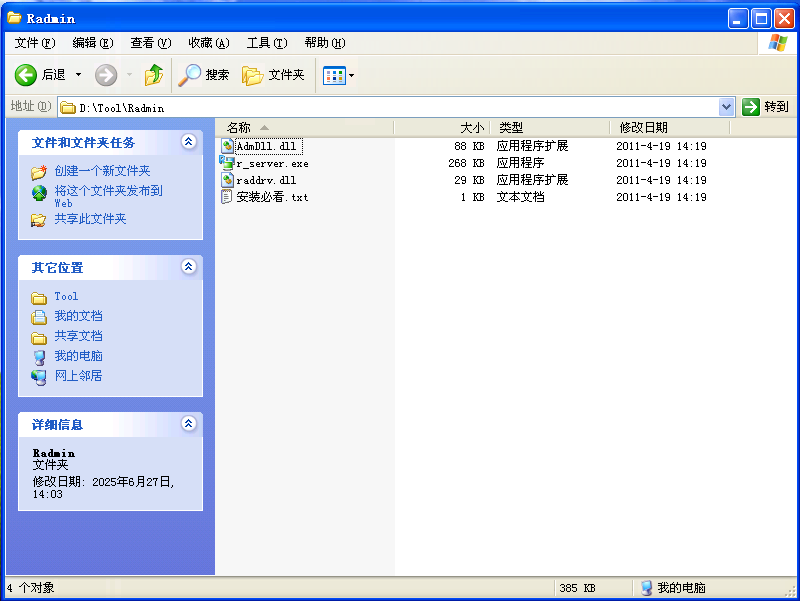
Task: Click the Windows flag logo
Action: click(x=778, y=43)
